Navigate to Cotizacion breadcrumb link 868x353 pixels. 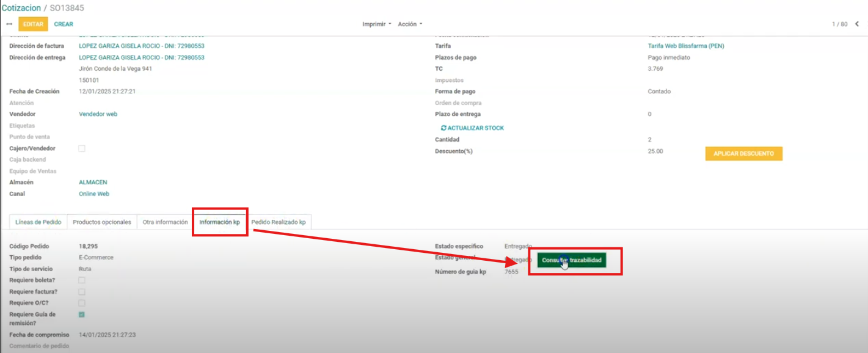click(x=21, y=8)
